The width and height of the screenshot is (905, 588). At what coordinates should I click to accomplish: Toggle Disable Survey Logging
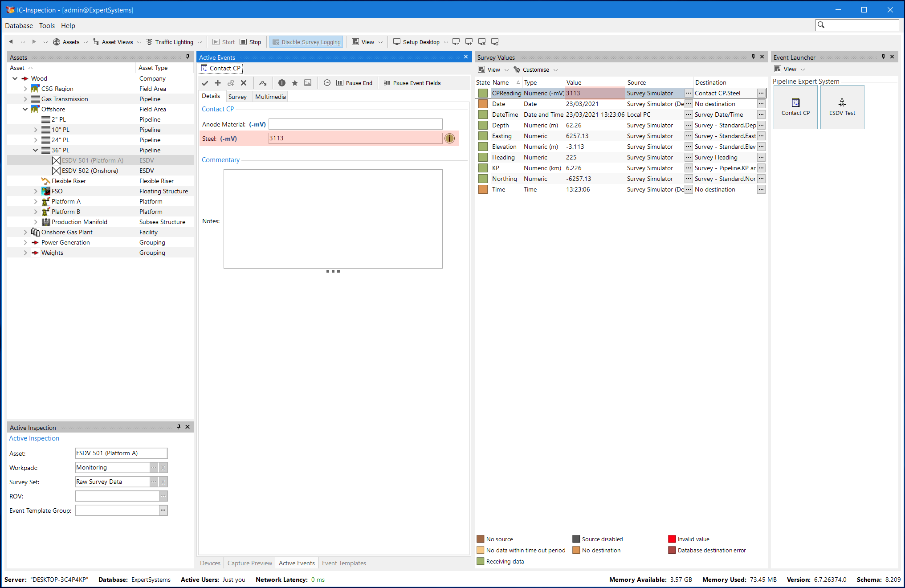click(x=306, y=42)
